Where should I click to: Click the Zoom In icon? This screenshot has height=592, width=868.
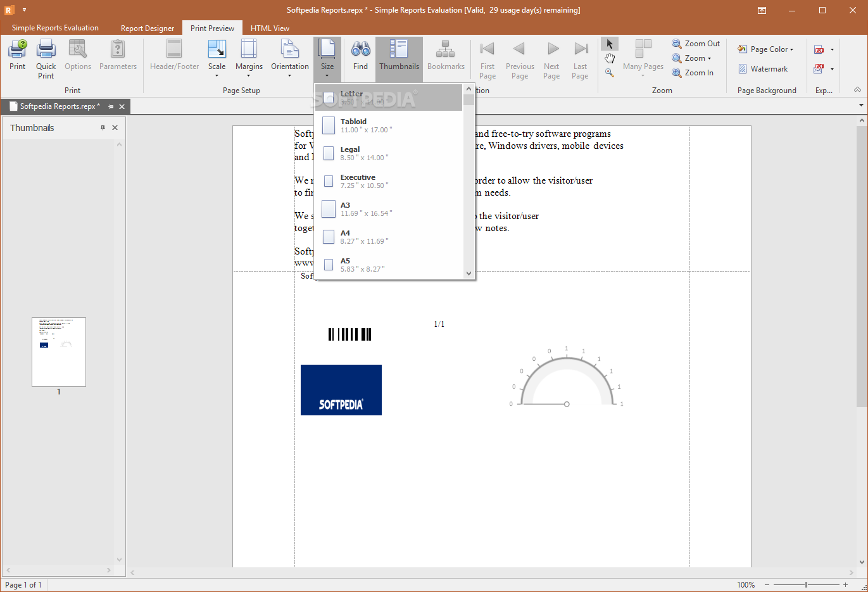[677, 73]
